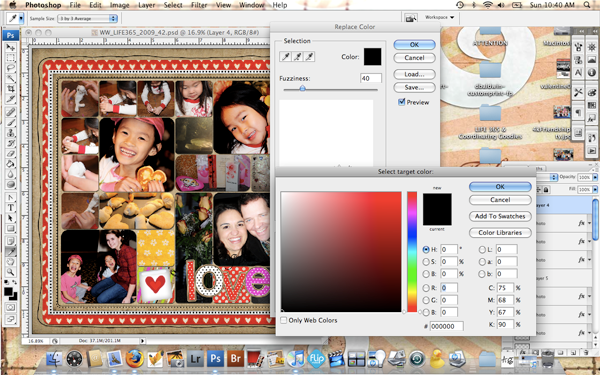Select the Lab a radio button
Screen dimensions: 600x375
click(x=482, y=262)
